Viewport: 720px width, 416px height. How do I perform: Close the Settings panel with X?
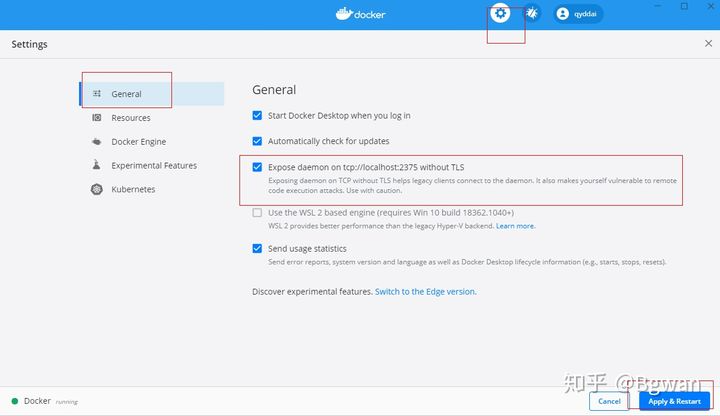709,43
